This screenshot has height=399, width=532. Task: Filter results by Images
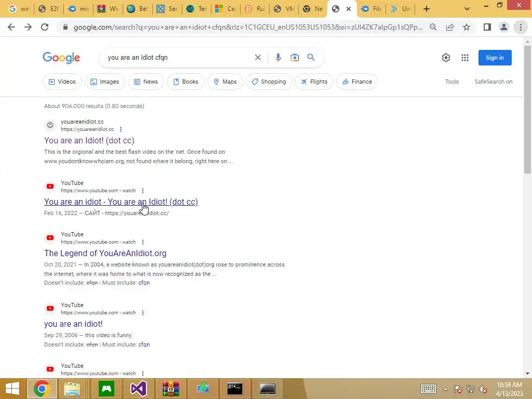[x=104, y=82]
